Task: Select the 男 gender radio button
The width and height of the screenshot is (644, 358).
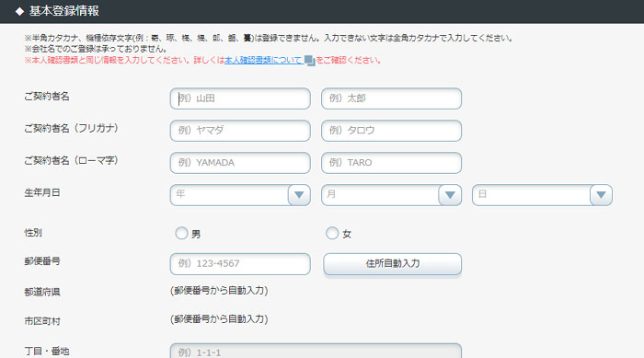Action: 181,234
